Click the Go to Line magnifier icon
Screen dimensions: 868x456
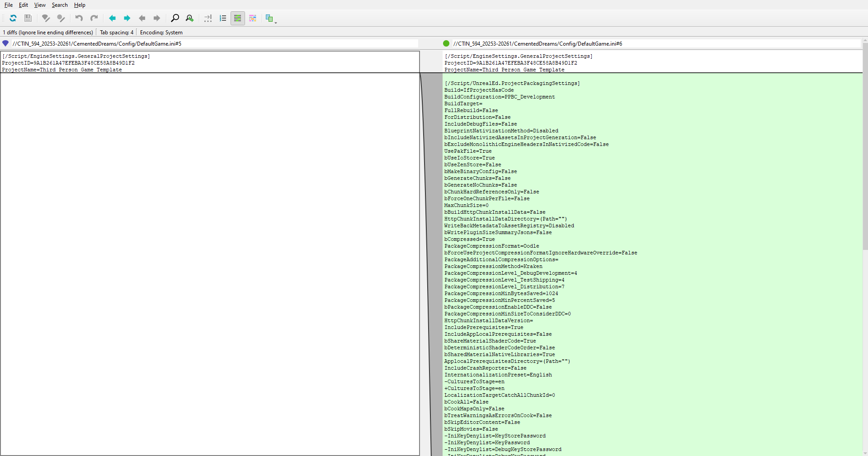[x=190, y=18]
